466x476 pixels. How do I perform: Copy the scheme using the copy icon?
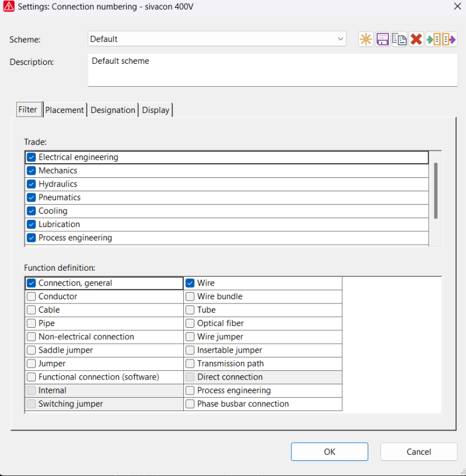[x=399, y=39]
